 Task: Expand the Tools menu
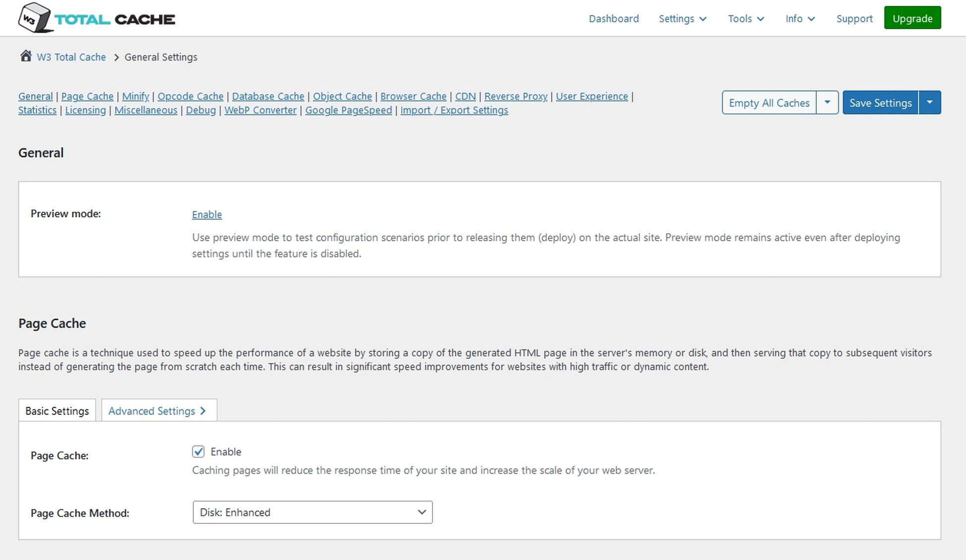point(746,18)
